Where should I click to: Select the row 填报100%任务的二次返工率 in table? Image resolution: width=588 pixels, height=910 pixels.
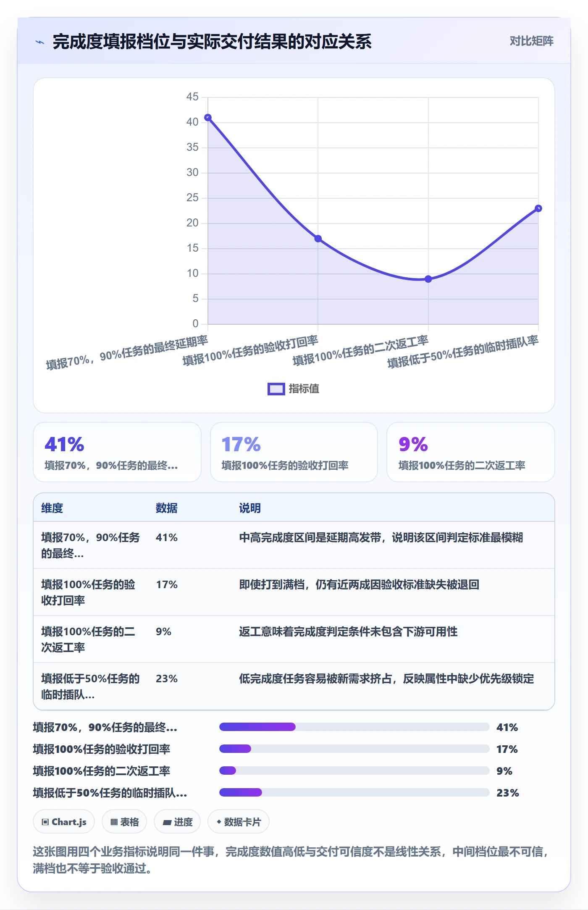click(x=294, y=639)
